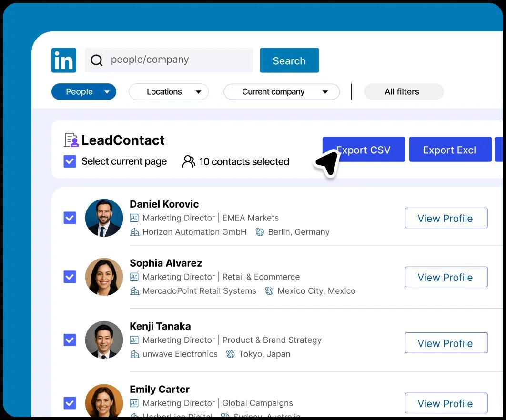Click 'Marketing Director | Global Campaigns' title

(218, 403)
